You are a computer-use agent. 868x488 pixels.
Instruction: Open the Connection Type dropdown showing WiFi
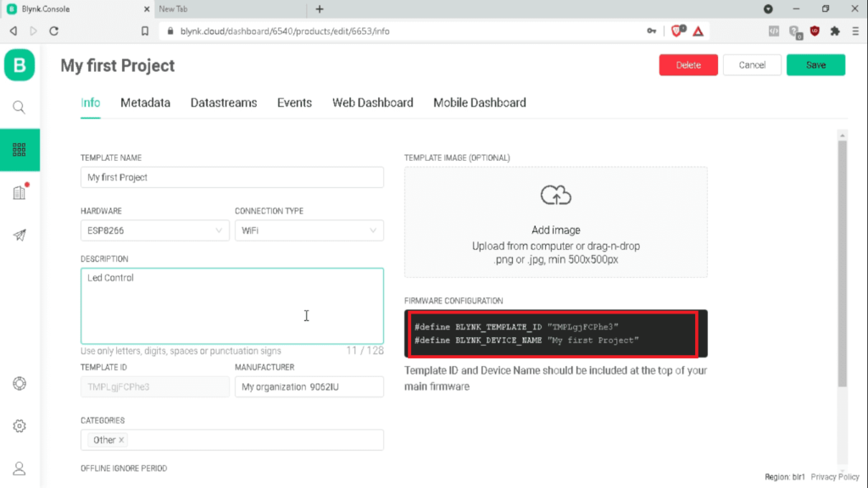309,230
